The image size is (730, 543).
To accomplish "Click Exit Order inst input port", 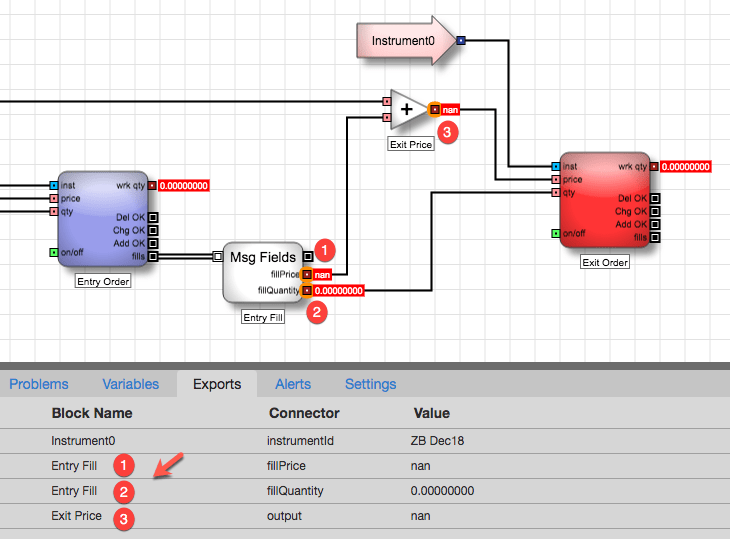I will pyautogui.click(x=555, y=166).
